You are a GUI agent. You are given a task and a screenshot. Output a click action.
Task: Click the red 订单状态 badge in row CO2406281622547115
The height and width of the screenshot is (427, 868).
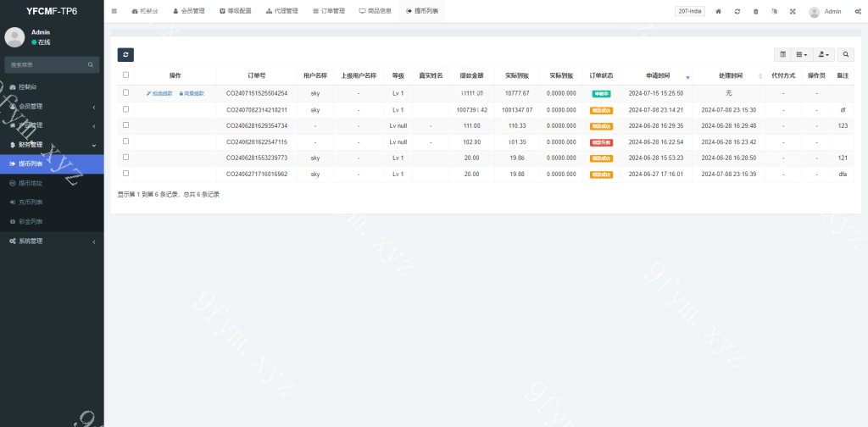pyautogui.click(x=601, y=142)
